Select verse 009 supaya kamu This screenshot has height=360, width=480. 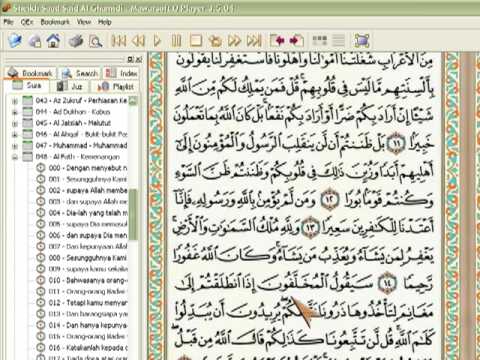pyautogui.click(x=88, y=269)
